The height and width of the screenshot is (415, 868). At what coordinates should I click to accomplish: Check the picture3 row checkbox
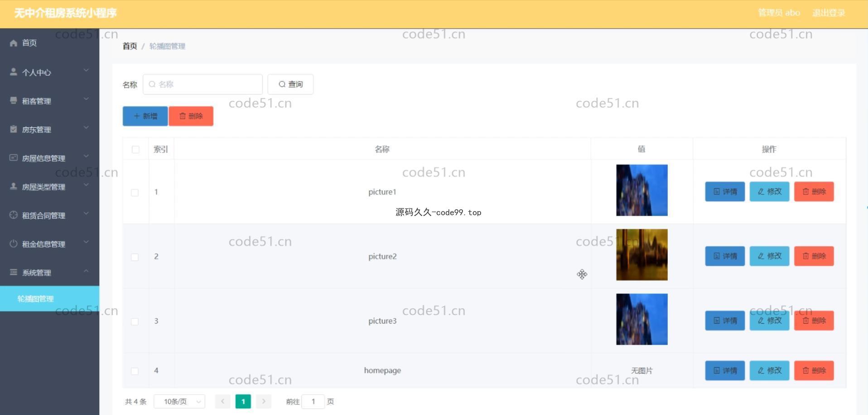point(135,321)
